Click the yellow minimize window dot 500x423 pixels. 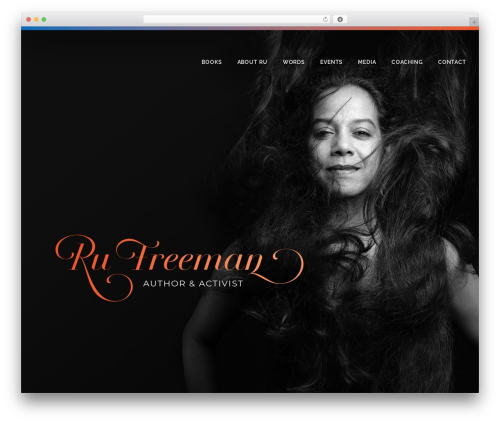[x=36, y=20]
